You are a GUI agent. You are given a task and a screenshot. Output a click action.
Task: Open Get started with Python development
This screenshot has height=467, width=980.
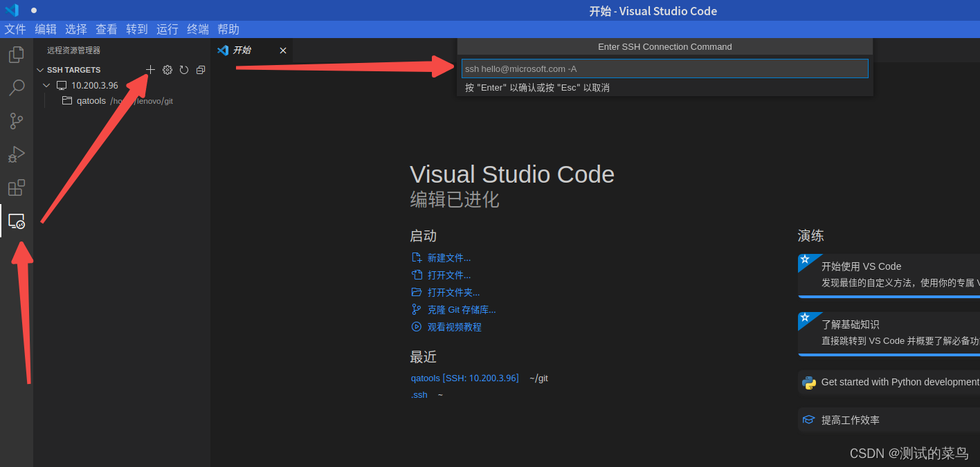point(889,382)
